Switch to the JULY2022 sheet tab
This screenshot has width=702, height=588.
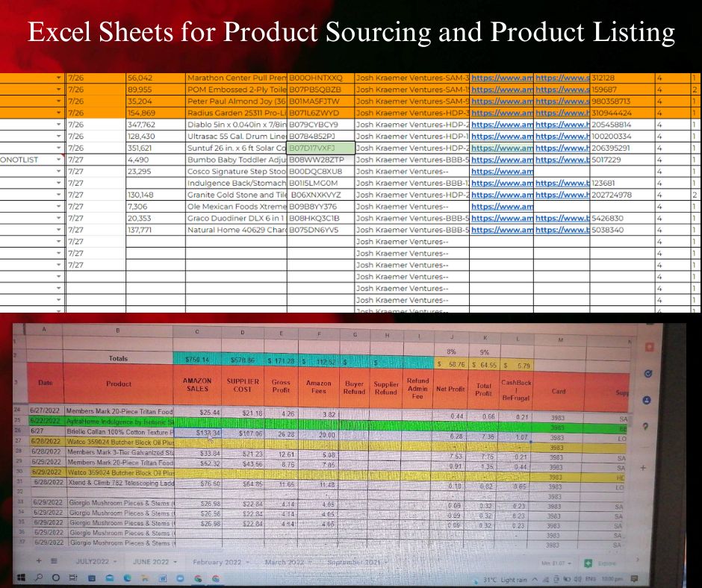pos(92,561)
